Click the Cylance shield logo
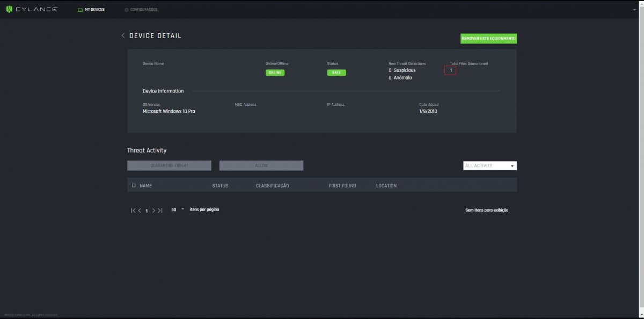 (x=9, y=9)
